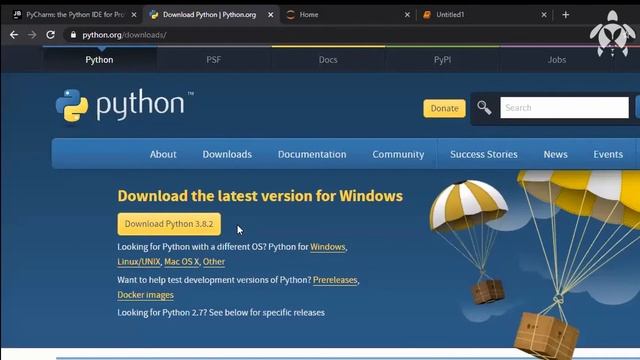Open the Documentation menu
640x360 pixels.
[312, 154]
